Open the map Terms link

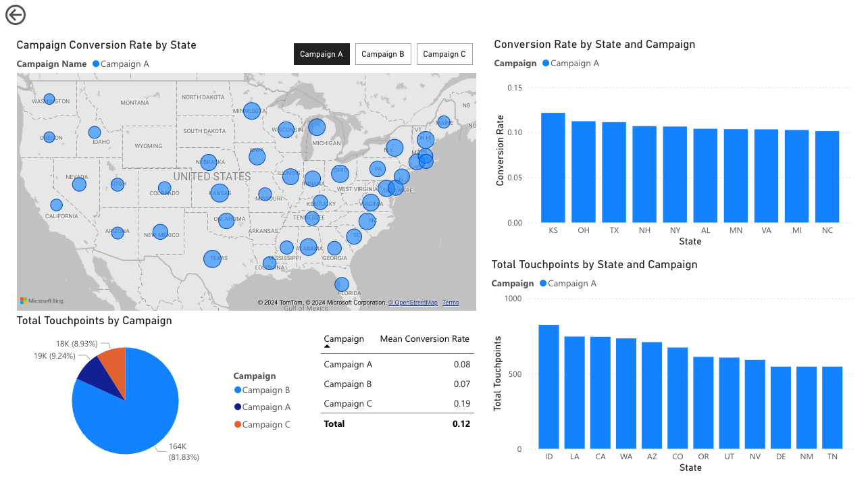pyautogui.click(x=451, y=303)
